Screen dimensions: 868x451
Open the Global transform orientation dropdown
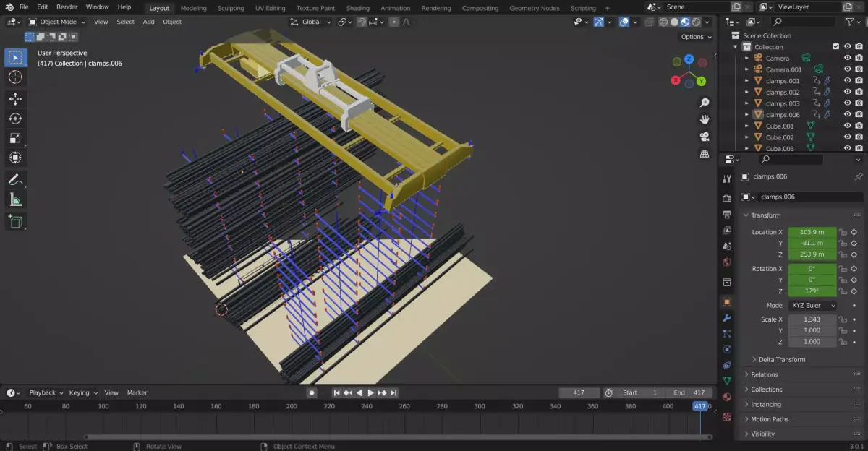310,22
